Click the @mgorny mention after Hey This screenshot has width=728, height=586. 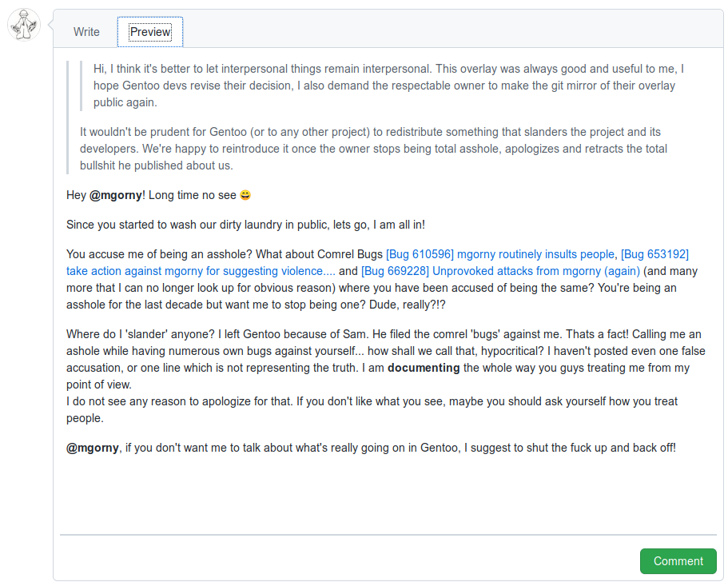click(116, 195)
